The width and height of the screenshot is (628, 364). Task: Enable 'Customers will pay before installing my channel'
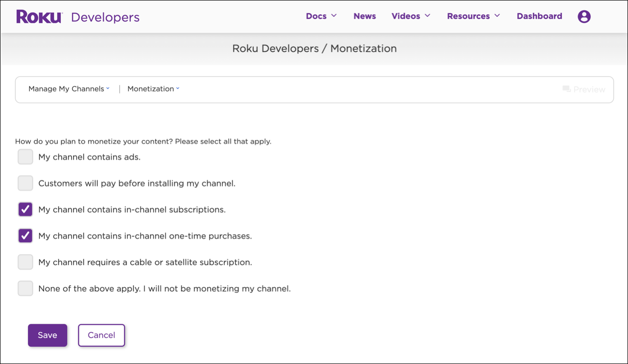[25, 183]
